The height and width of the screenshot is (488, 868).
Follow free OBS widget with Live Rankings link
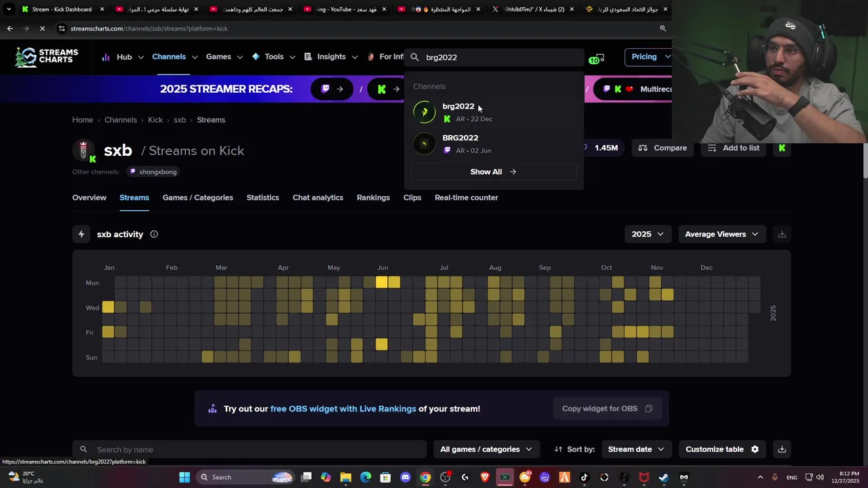tap(343, 409)
